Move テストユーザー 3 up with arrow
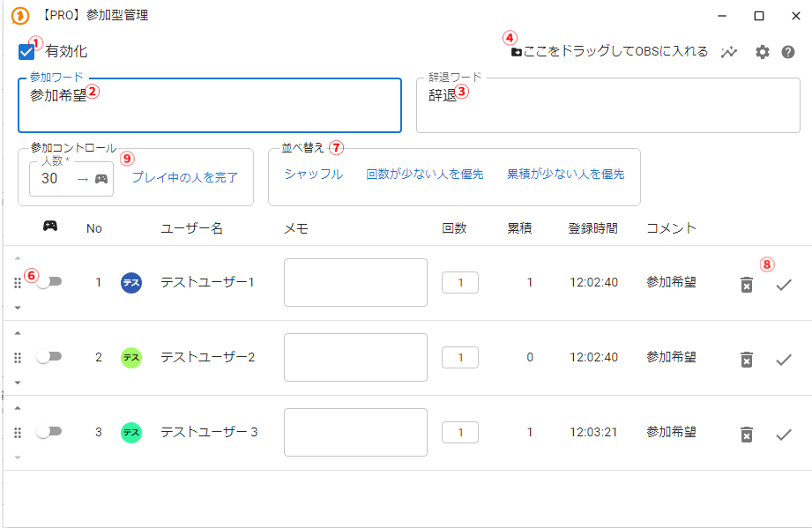This screenshot has height=528, width=812. (18, 408)
